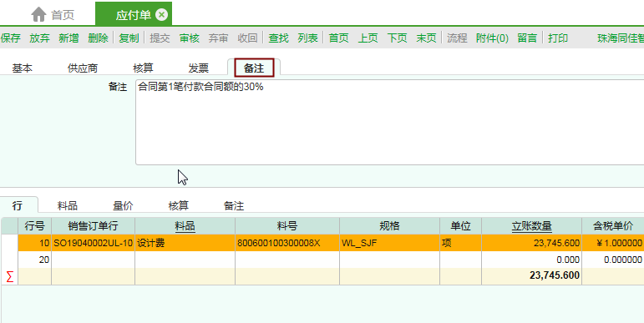Select row number 10 cell
The image size is (644, 323).
34,243
